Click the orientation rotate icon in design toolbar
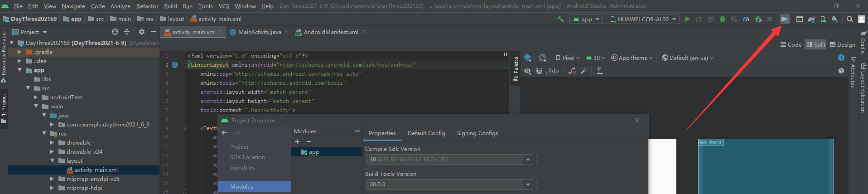The image size is (868, 194). coord(542,58)
